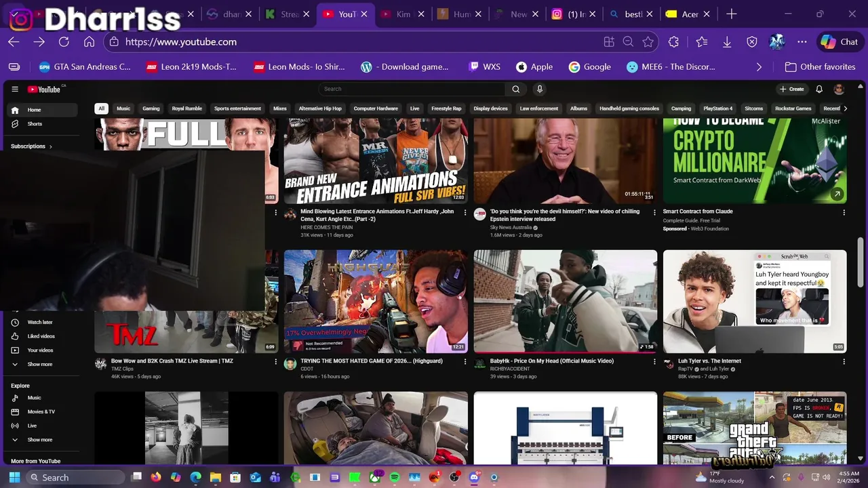Click browser refresh button

coord(64,42)
